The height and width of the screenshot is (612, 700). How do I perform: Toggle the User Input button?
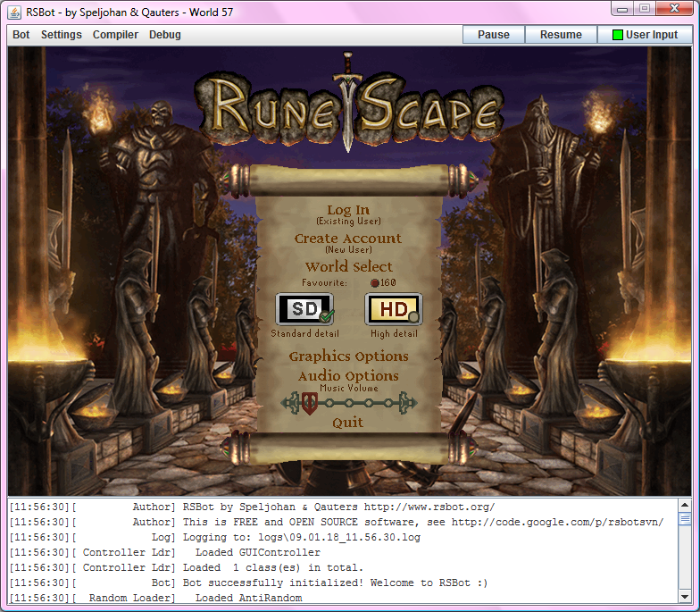645,35
